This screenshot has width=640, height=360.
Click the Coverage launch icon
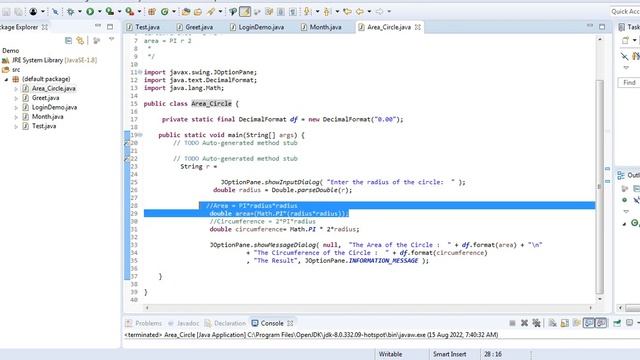point(109,12)
